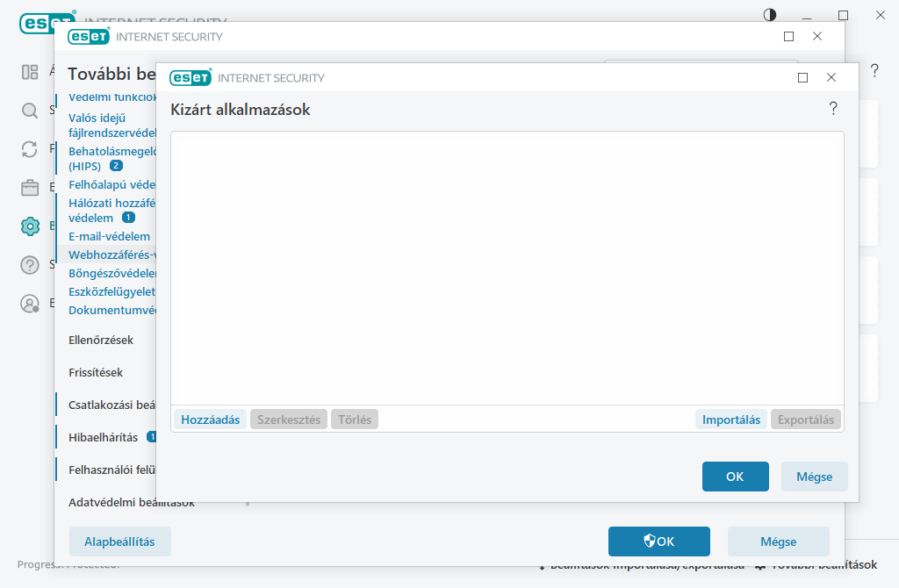Open the Hibaelhárítás settings section

(104, 437)
